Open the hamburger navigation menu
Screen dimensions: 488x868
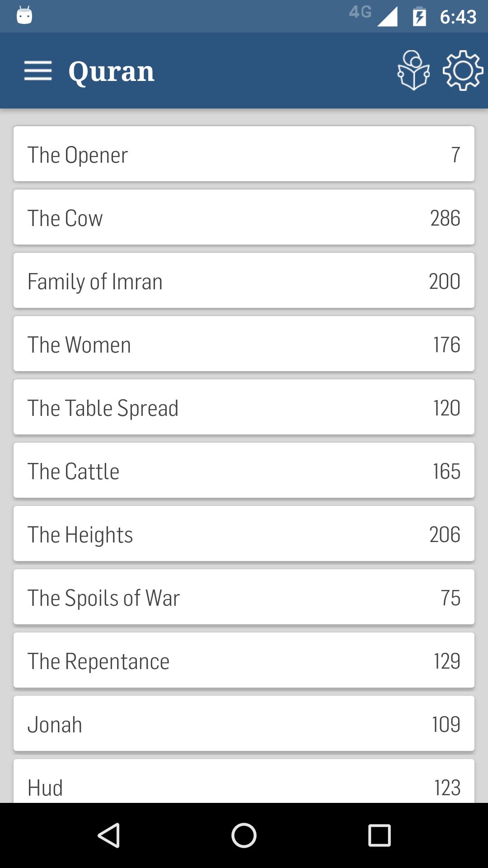click(x=38, y=71)
